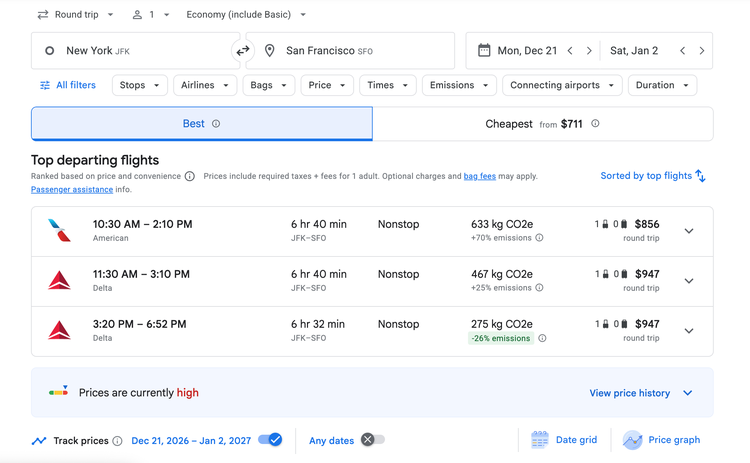Click the $856 round trip price

click(647, 224)
